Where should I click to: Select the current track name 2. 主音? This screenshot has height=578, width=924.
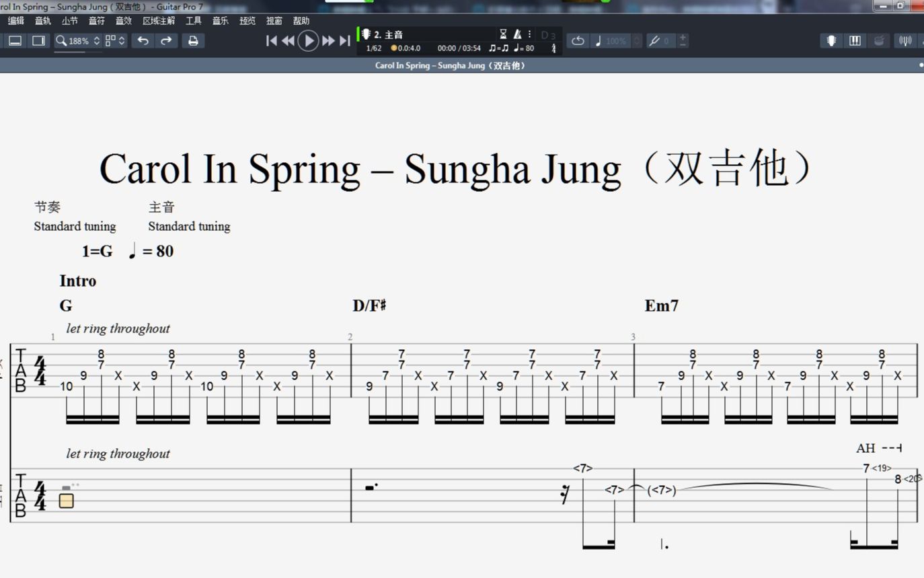click(388, 34)
